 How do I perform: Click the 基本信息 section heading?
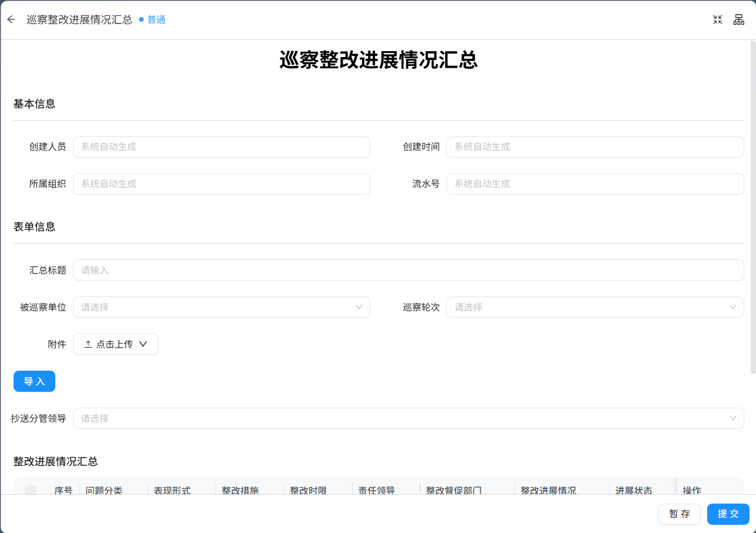(35, 104)
